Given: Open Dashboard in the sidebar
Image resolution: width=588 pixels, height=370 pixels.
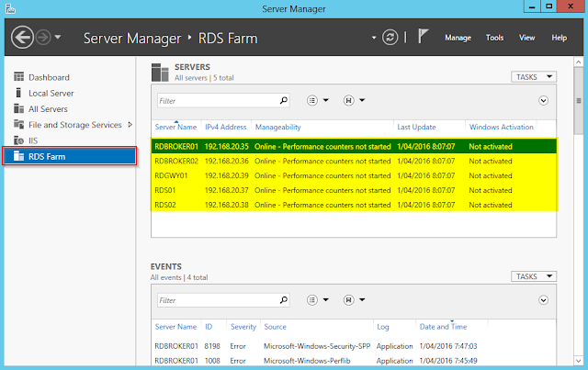Looking at the screenshot, I should 49,78.
